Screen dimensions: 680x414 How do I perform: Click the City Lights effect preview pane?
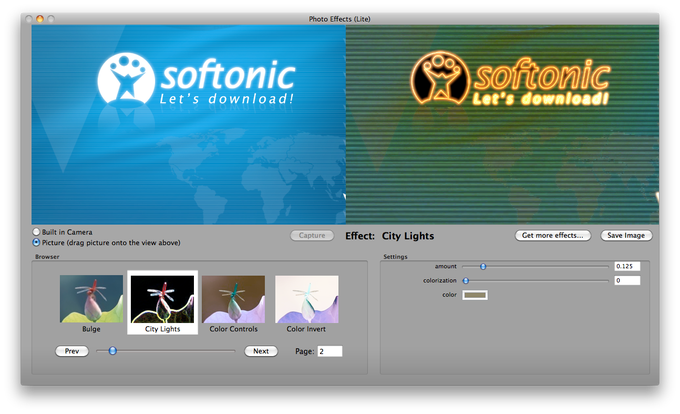[502, 124]
